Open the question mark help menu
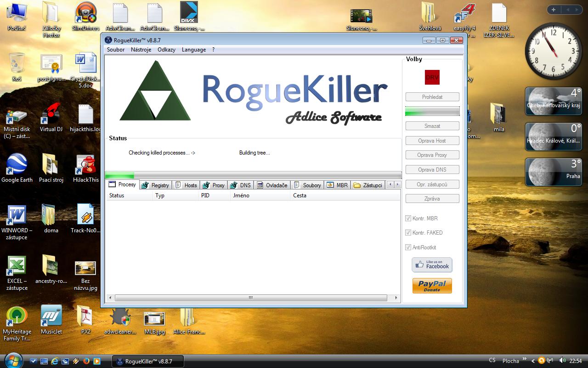 pos(214,50)
